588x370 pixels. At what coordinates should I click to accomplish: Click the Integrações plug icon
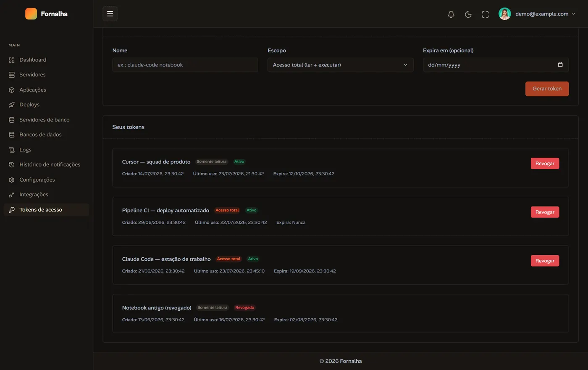(x=12, y=195)
